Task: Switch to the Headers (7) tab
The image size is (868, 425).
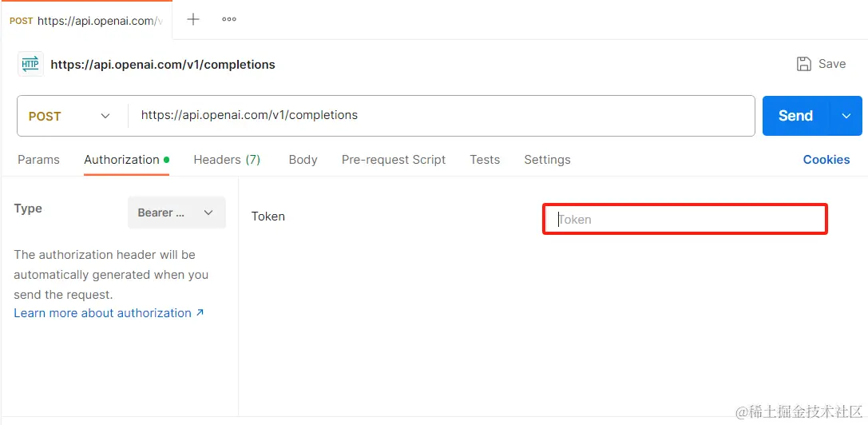Action: (227, 160)
